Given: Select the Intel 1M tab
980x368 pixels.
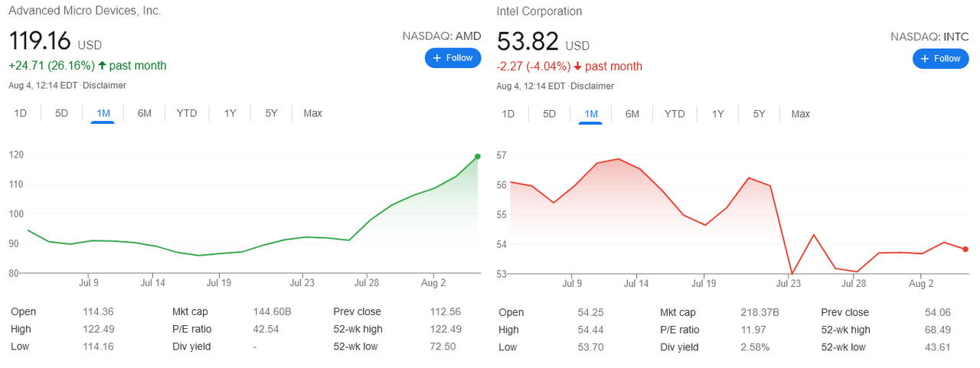Looking at the screenshot, I should click(590, 114).
